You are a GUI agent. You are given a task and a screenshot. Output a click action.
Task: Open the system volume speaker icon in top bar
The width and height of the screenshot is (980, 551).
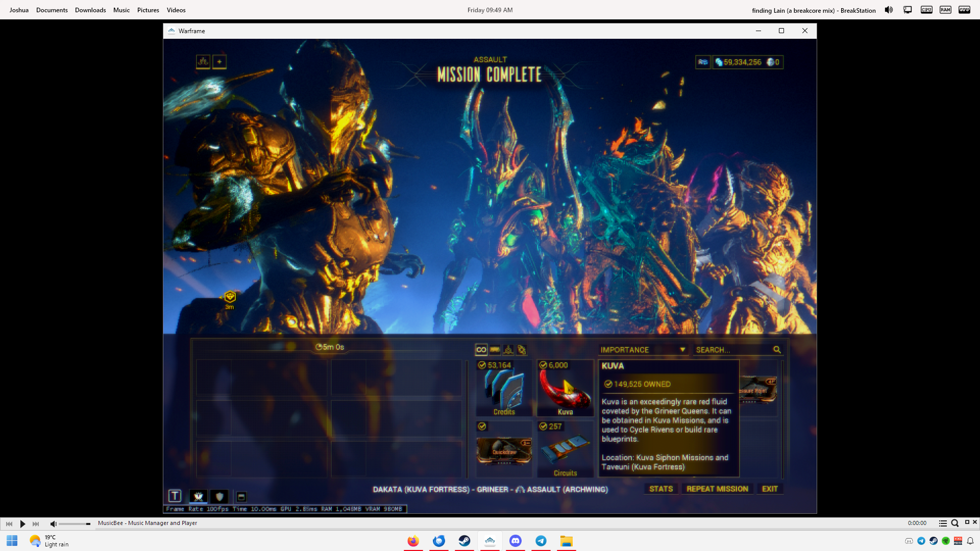pos(889,10)
